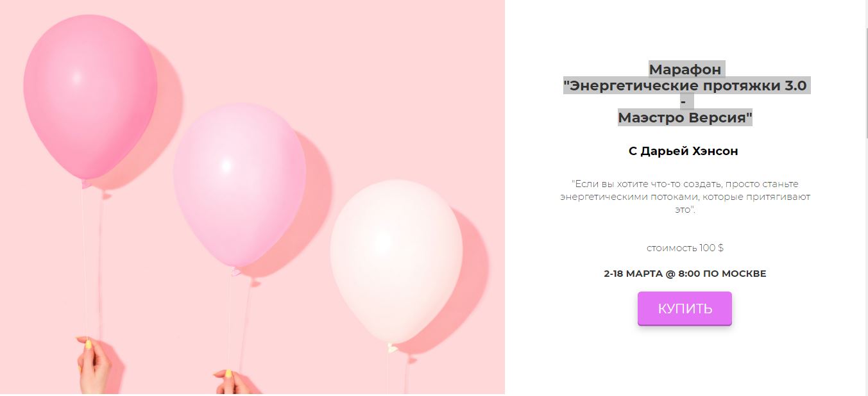Click the price text стоимость 100 $

coord(685,248)
